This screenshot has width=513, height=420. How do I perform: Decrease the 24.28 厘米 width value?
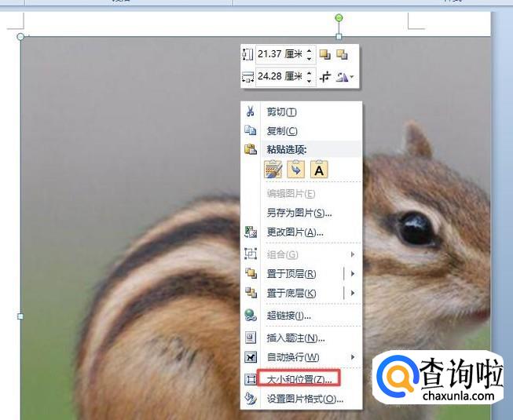(310, 81)
